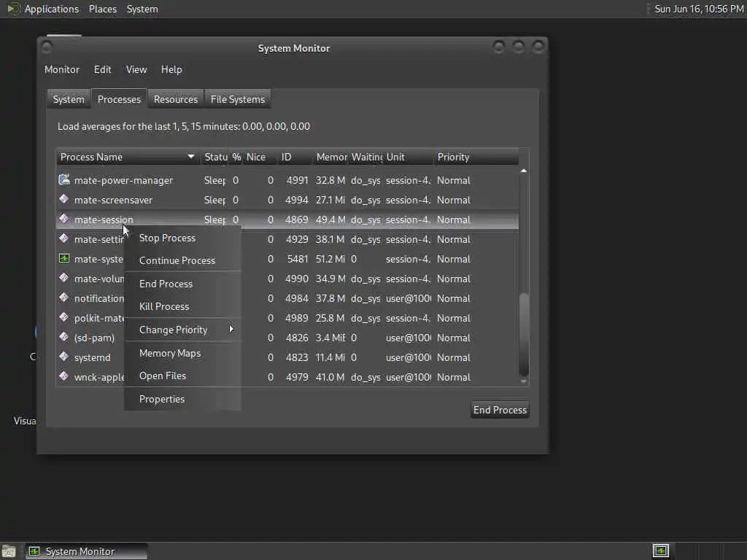
Task: Open the Open Files menu entry
Action: 183,376
